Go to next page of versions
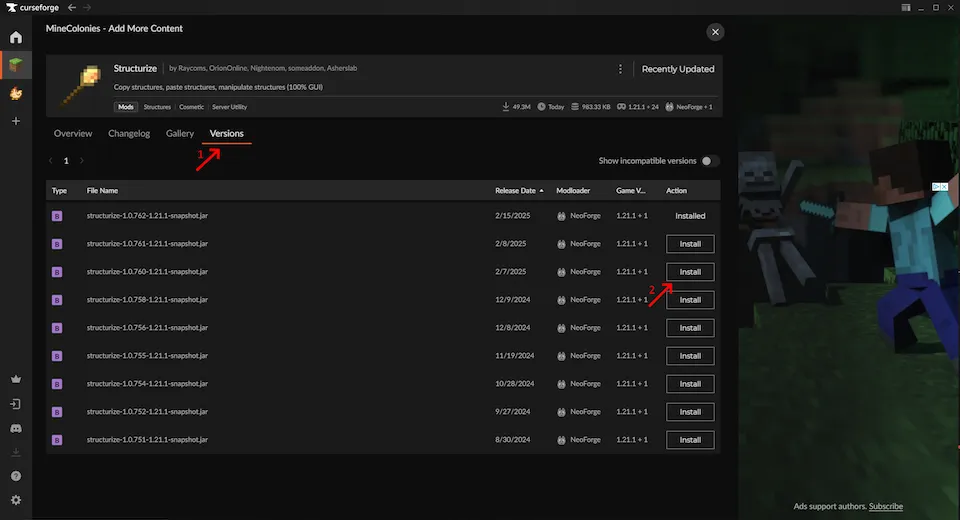The image size is (960, 520). pyautogui.click(x=81, y=160)
